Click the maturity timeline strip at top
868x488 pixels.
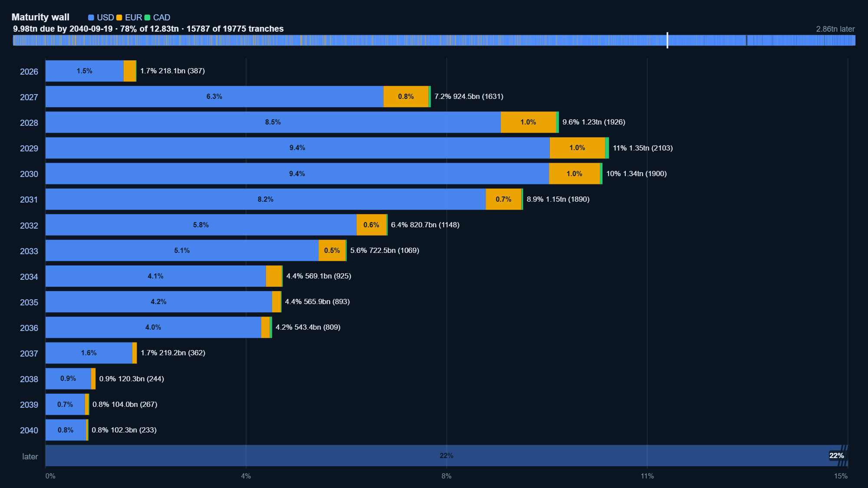coord(434,40)
